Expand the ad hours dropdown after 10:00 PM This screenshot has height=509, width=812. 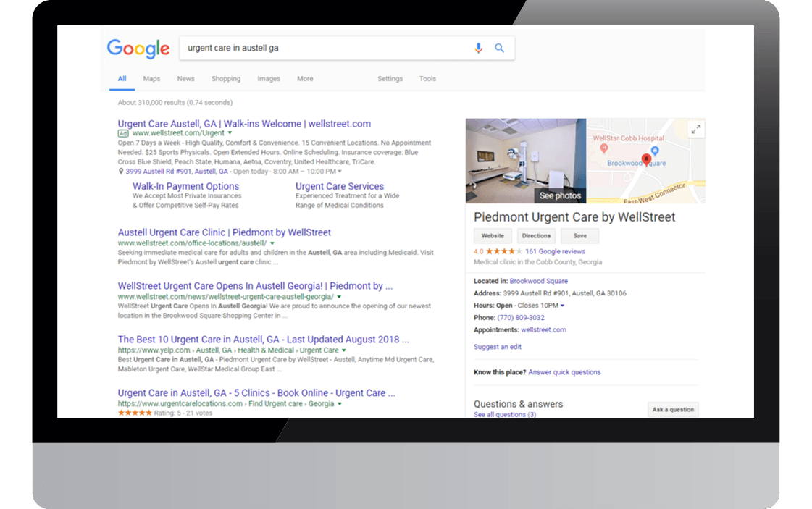pos(340,172)
